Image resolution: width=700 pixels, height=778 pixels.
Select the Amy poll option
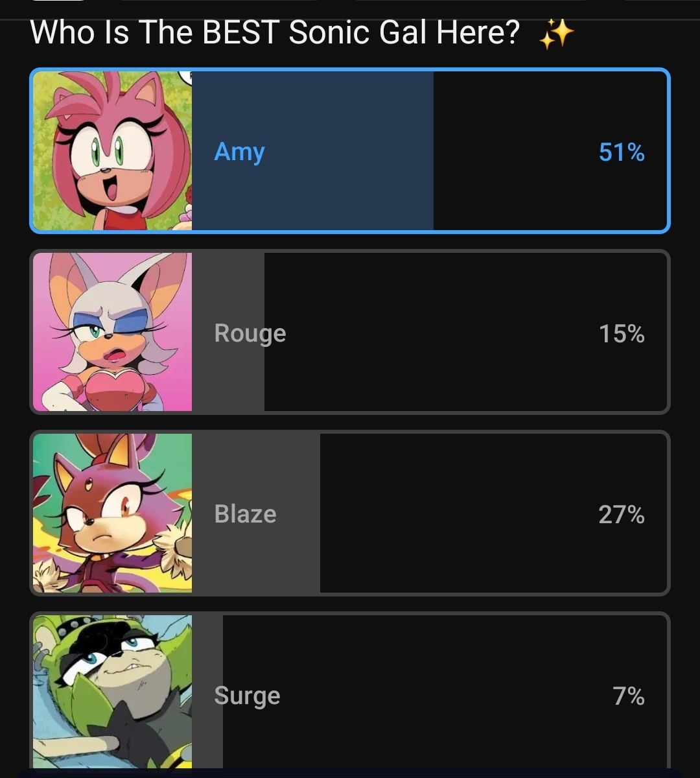click(350, 150)
